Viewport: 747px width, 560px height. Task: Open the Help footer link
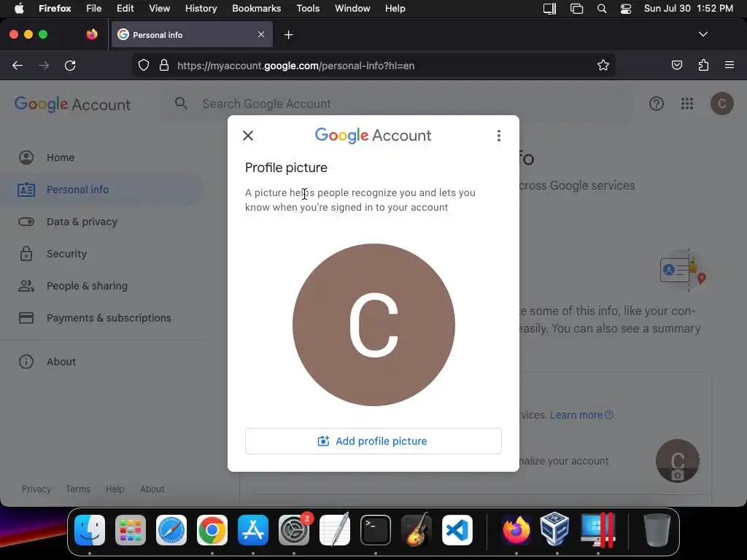coord(115,489)
